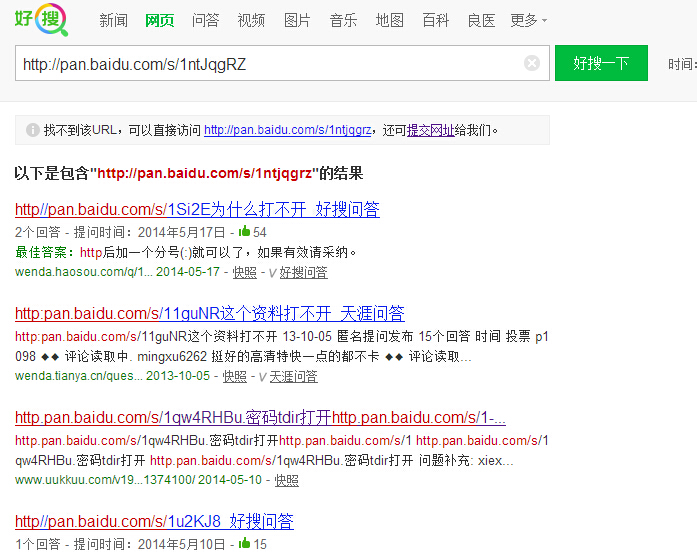Click the www.uukkuu.com/v19...1374100/ URL text

105,480
